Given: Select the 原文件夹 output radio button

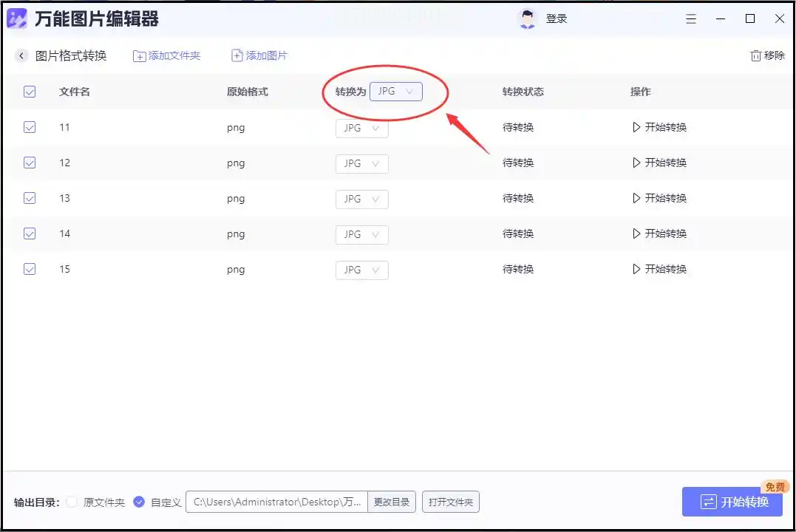Looking at the screenshot, I should [72, 502].
